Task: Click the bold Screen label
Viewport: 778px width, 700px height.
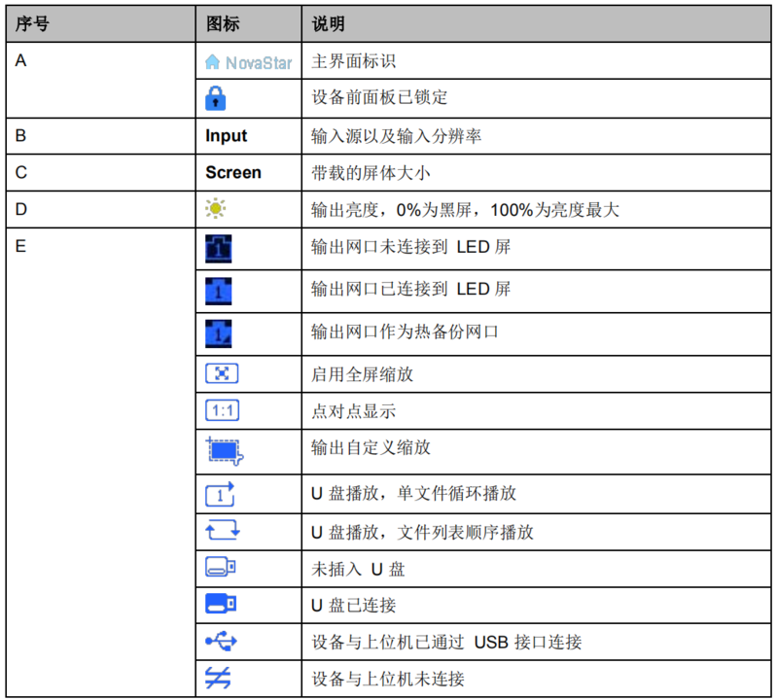Action: [233, 173]
